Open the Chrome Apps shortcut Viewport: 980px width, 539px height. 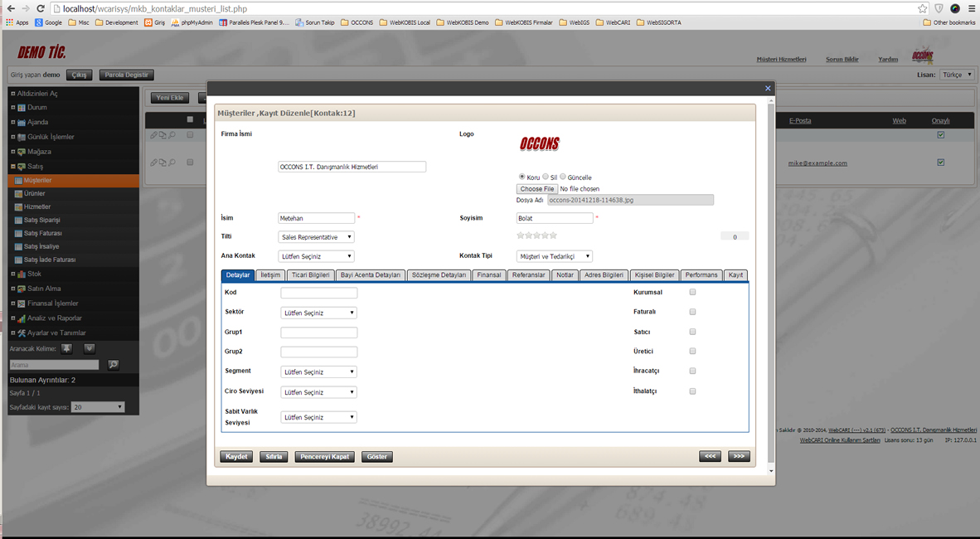tap(17, 22)
